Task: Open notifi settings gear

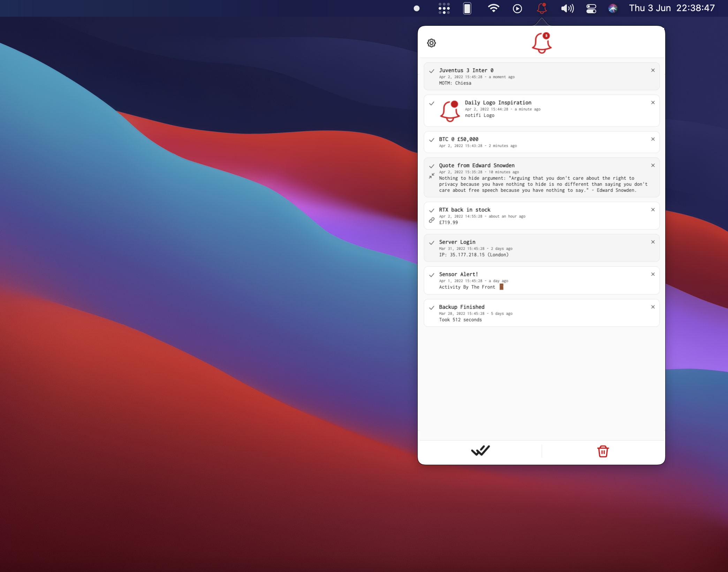Action: tap(431, 43)
